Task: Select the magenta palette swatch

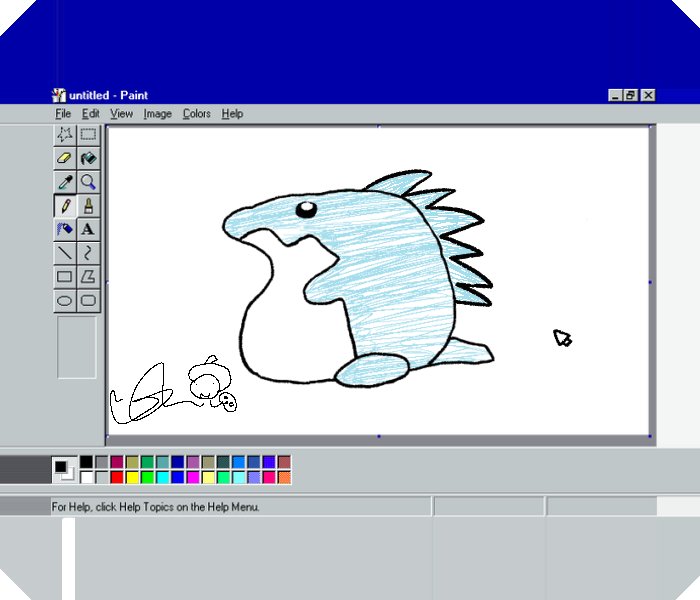Action: pos(193,477)
